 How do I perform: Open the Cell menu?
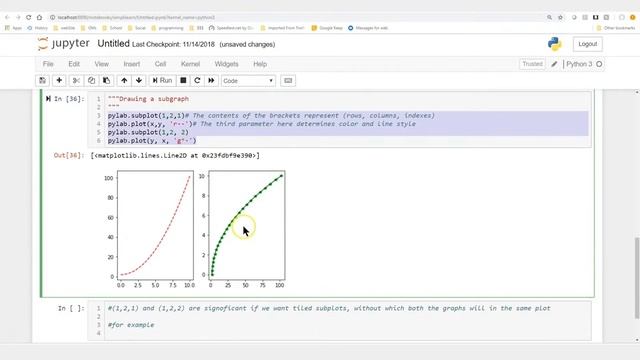pyautogui.click(x=160, y=64)
